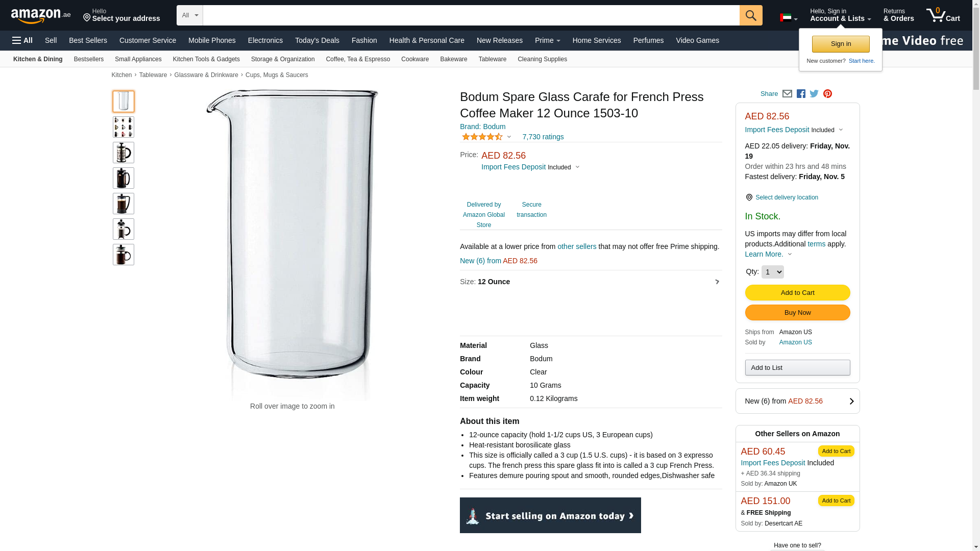This screenshot has width=980, height=551.
Task: Click into the Amazon search field
Action: (471, 15)
